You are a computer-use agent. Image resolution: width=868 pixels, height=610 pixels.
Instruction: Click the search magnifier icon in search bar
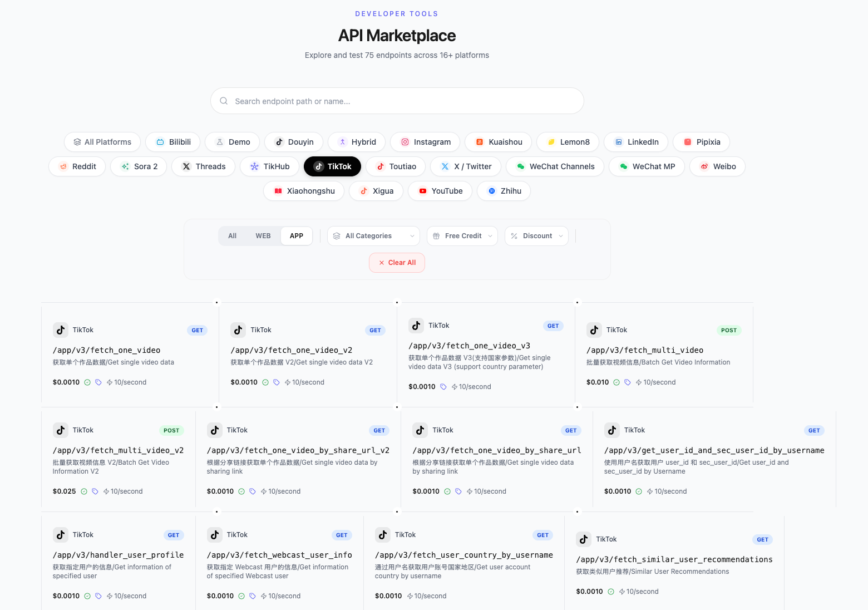click(x=224, y=101)
